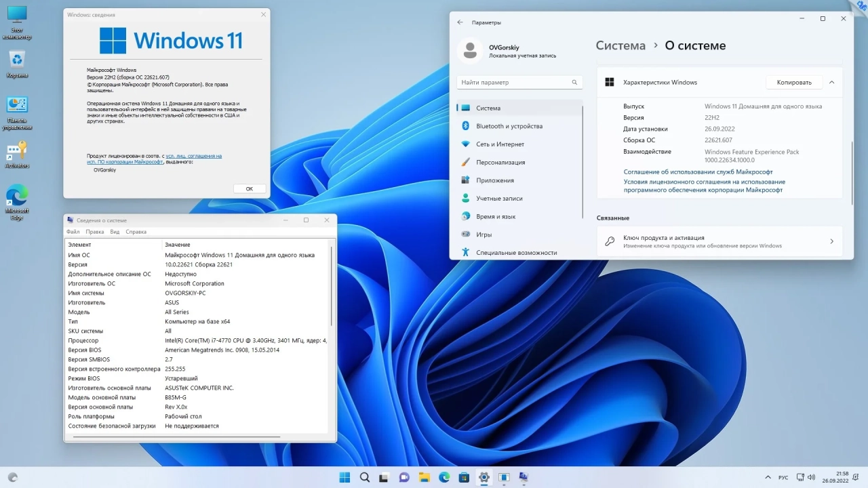
Task: Open Специальные возможности section
Action: coord(519,252)
